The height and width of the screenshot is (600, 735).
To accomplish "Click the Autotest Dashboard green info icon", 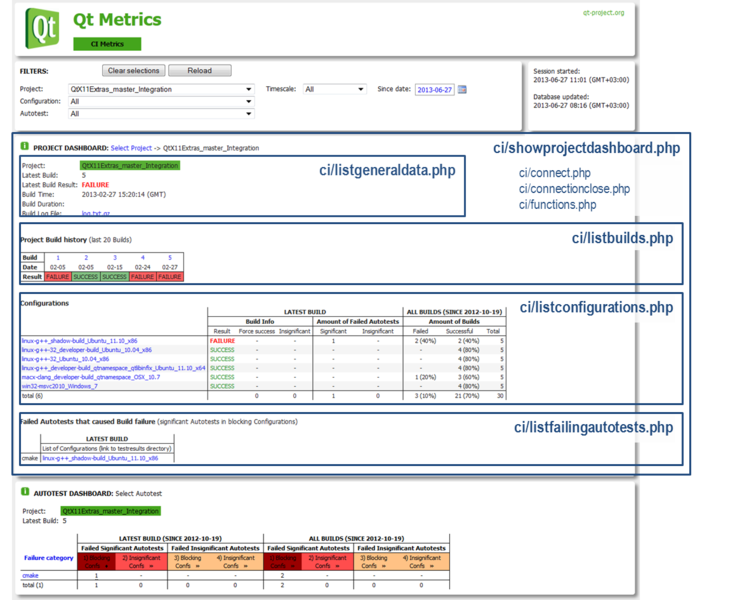I will click(25, 494).
